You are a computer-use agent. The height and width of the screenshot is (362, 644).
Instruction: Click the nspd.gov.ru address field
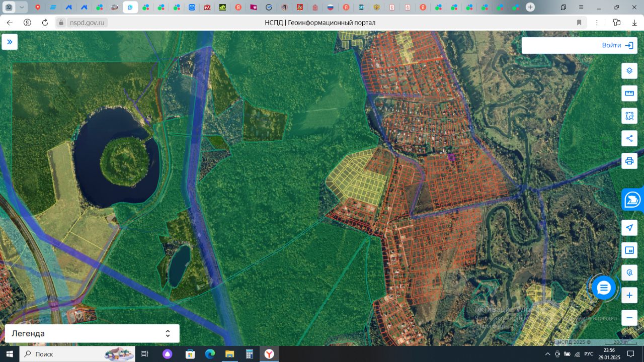click(81, 23)
